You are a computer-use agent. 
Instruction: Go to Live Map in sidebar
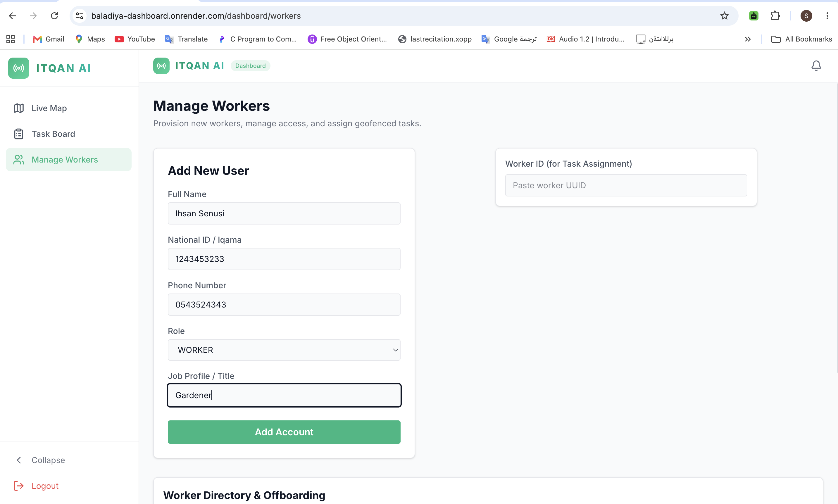click(69, 108)
